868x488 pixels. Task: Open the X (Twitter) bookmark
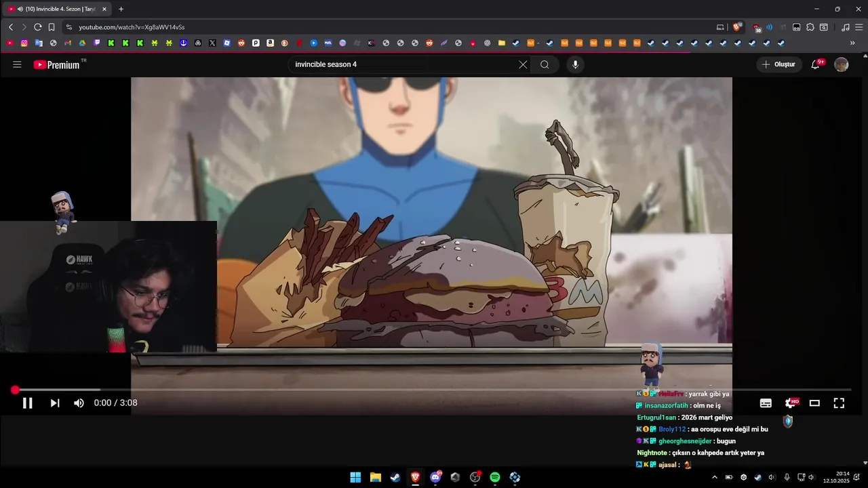[212, 43]
